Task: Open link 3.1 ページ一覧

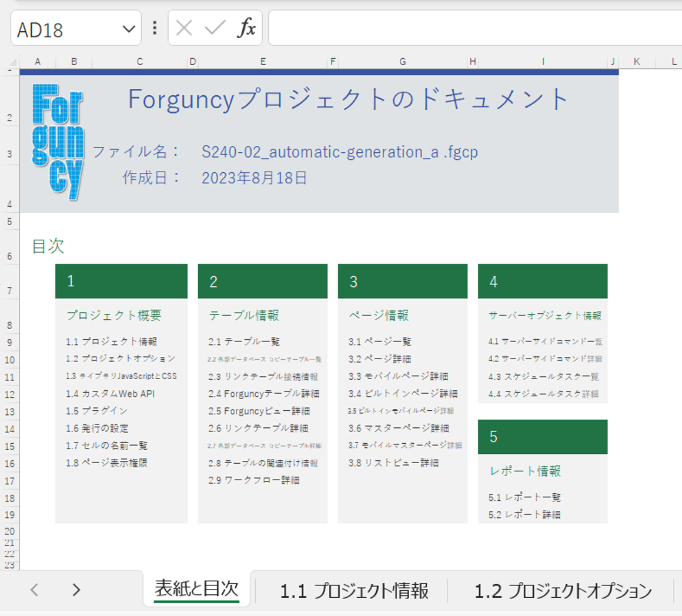Action: (x=379, y=342)
